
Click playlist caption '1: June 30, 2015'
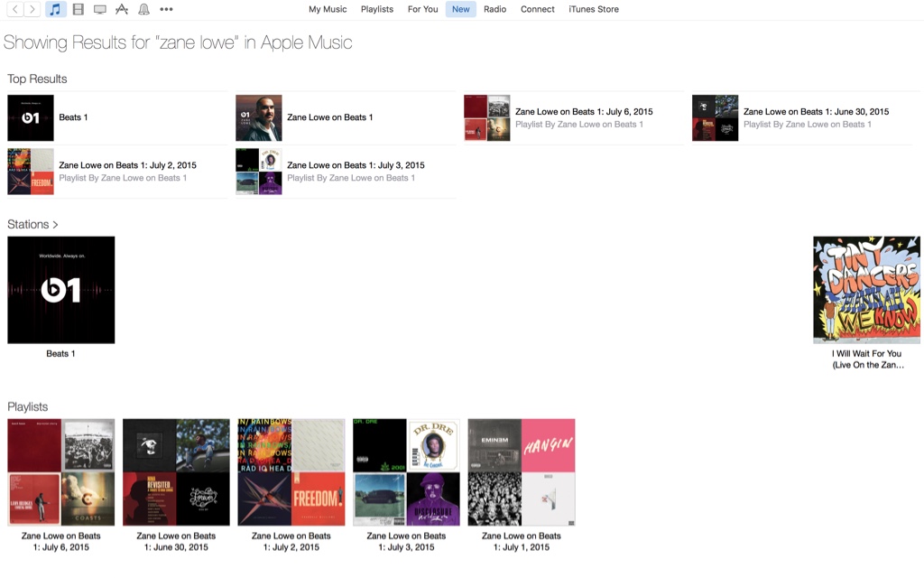coord(176,547)
